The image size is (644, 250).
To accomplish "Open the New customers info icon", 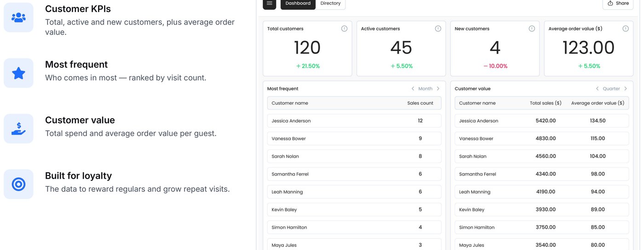I will (532, 28).
